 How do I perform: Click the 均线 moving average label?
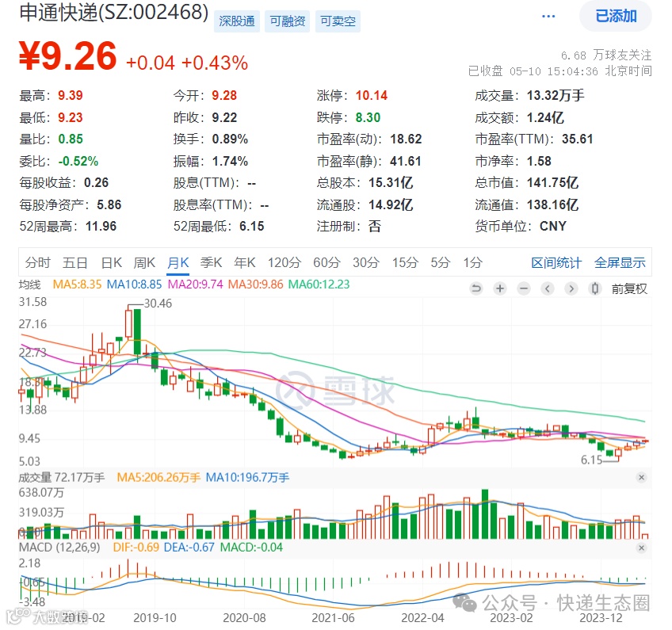29,284
